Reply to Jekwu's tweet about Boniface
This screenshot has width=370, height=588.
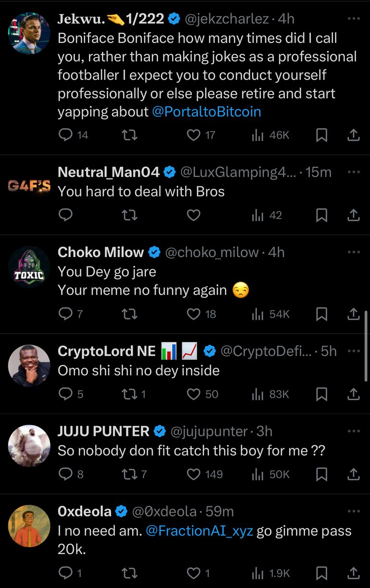(x=65, y=135)
